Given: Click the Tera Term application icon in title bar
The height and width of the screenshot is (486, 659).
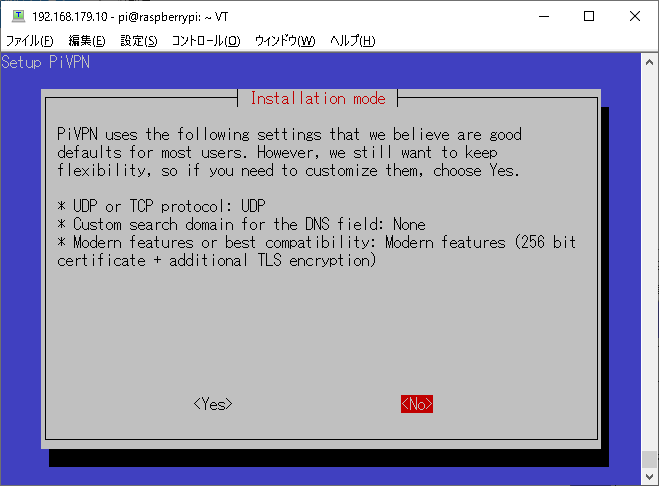Looking at the screenshot, I should click(18, 16).
